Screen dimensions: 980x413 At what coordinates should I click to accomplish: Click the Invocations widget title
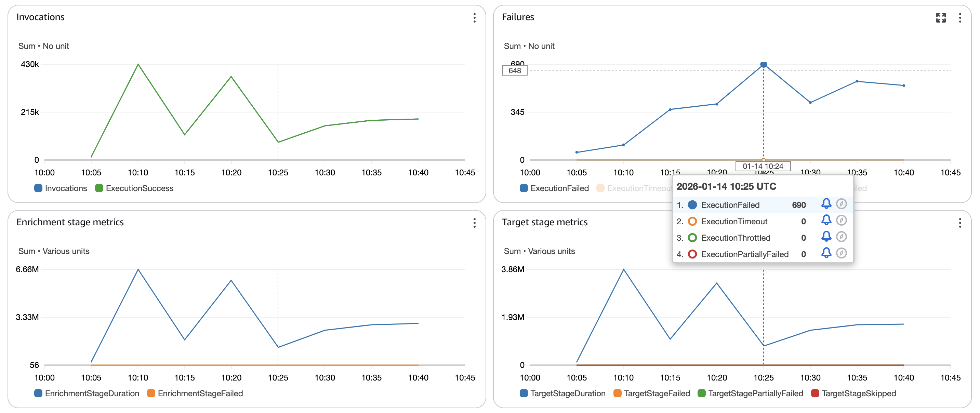point(40,17)
